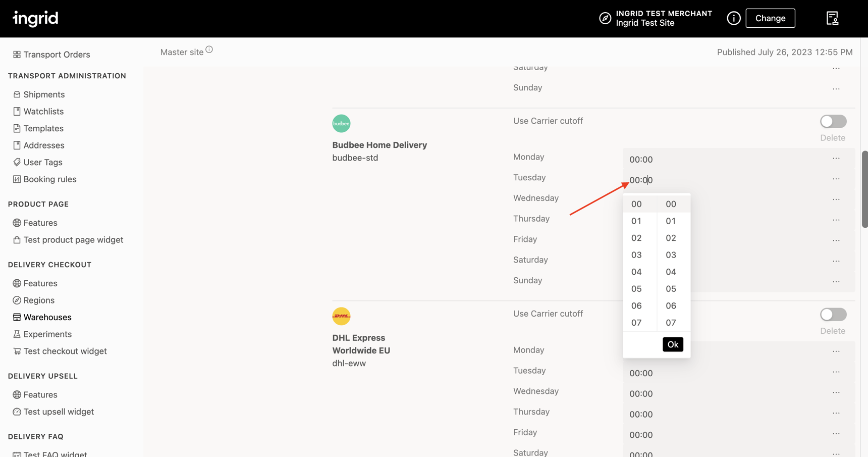Select the User Tags tag icon
The width and height of the screenshot is (868, 457).
(x=17, y=162)
